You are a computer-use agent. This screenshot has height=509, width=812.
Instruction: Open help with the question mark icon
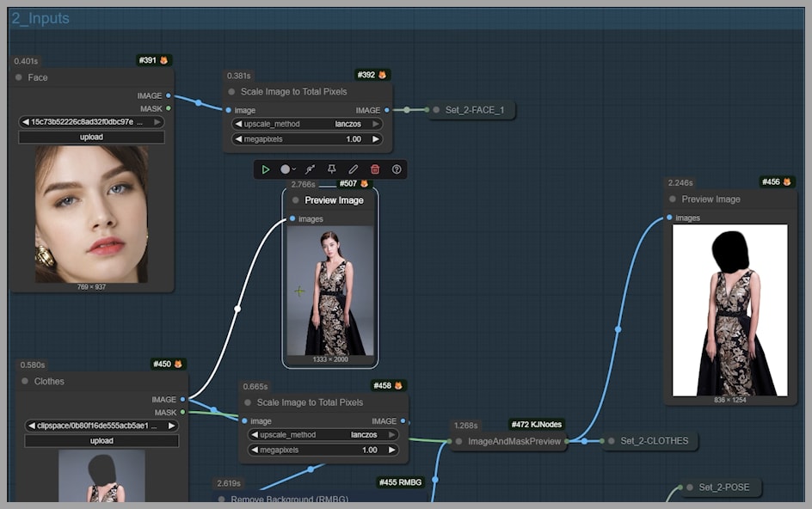397,169
